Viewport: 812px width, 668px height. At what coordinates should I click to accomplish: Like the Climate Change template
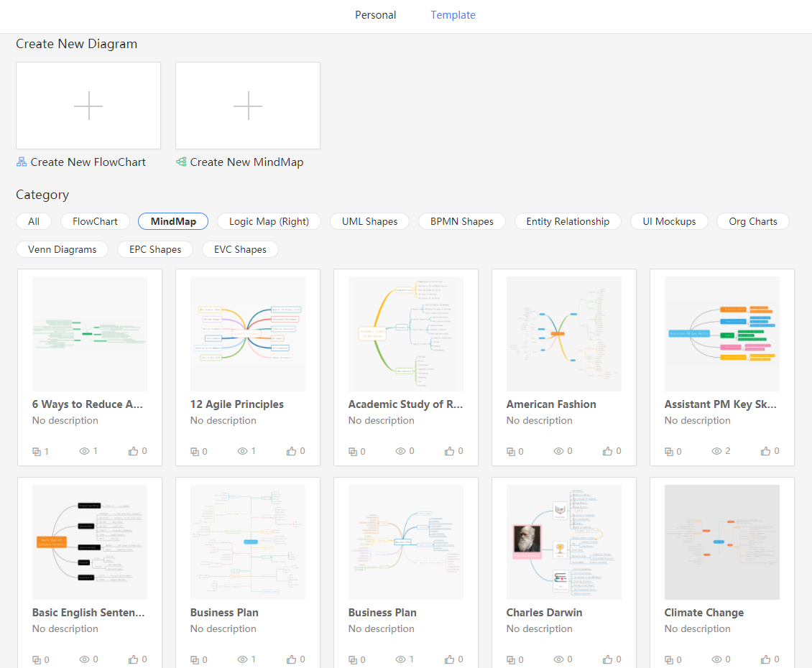765,659
